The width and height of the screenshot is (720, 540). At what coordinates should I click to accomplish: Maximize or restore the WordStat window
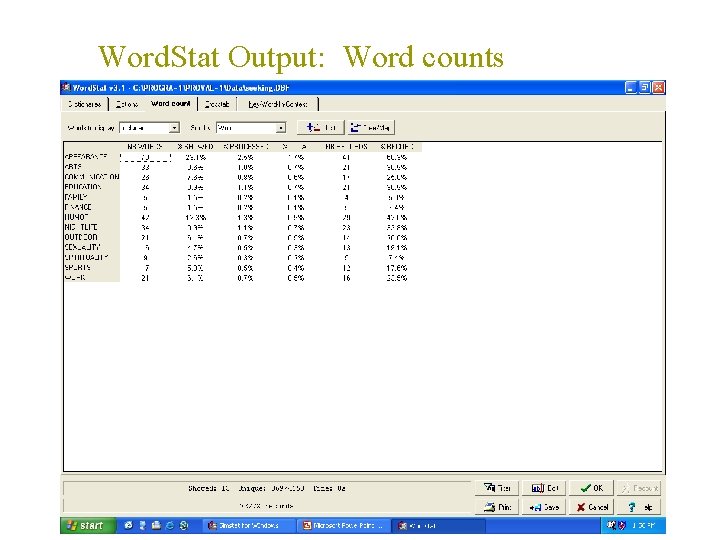(x=645, y=87)
